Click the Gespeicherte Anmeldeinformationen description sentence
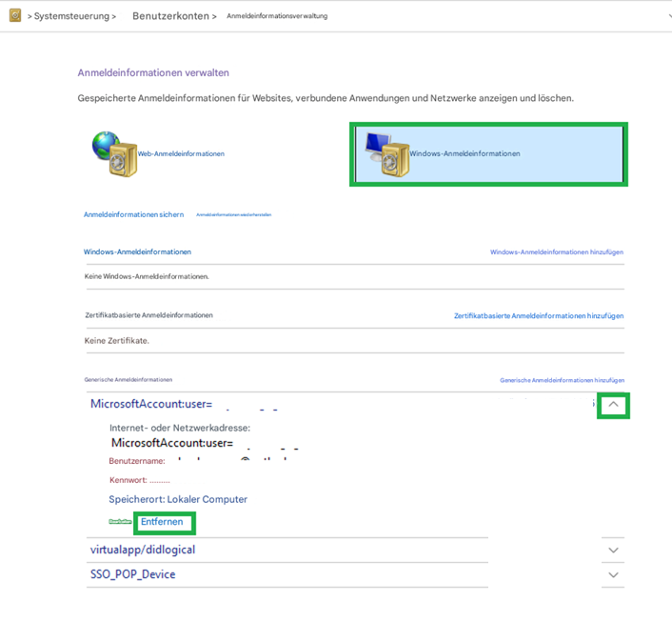The image size is (672, 642). pos(326,98)
